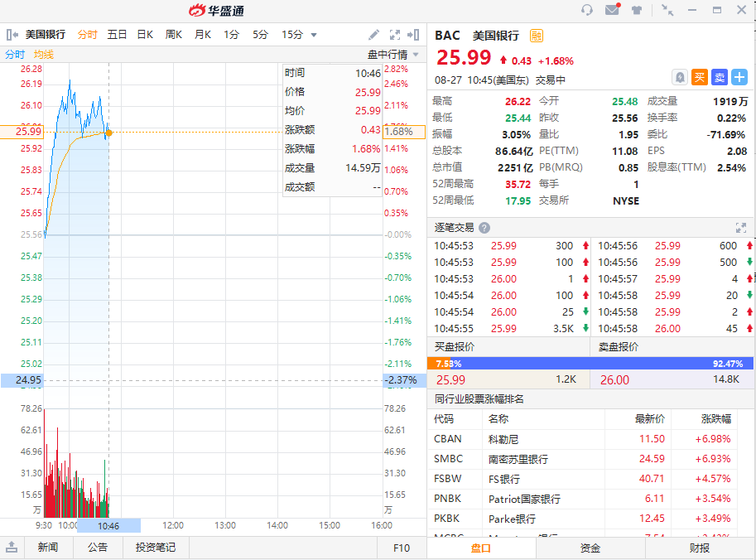Select the 5分 chart interval
The height and width of the screenshot is (560, 756).
260,35
